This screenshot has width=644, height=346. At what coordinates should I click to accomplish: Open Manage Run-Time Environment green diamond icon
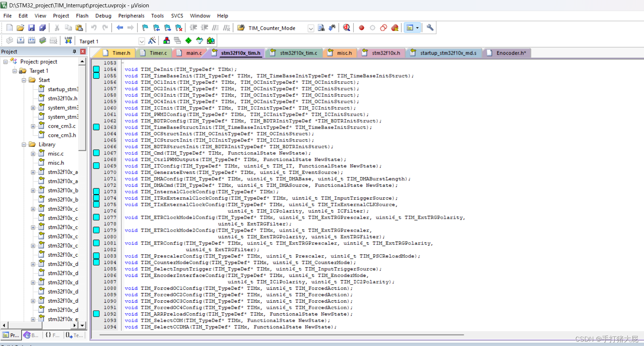pyautogui.click(x=189, y=40)
